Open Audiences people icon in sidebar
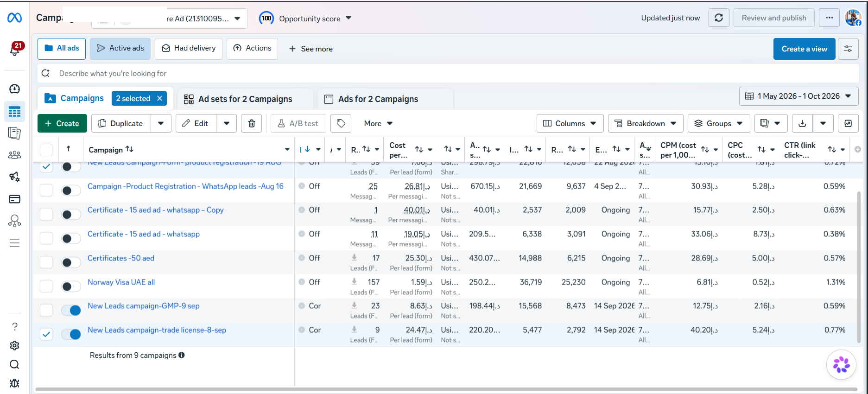Image resolution: width=868 pixels, height=394 pixels. tap(14, 155)
